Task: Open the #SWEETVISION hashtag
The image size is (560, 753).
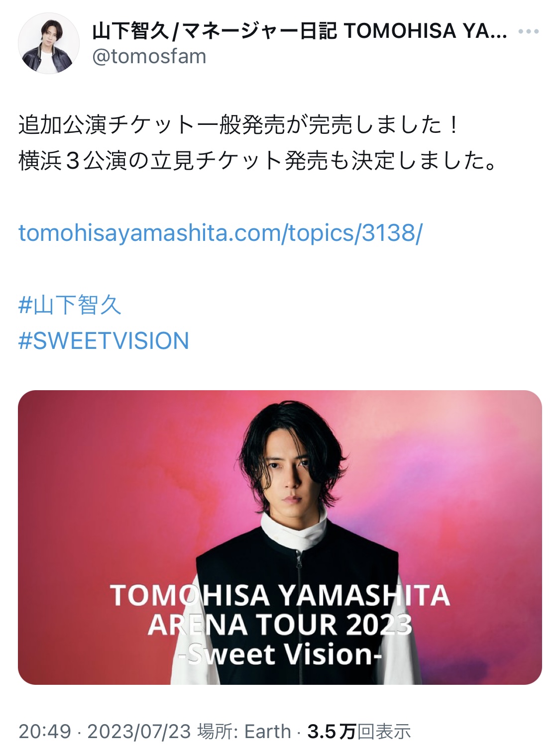Action: coord(104,341)
